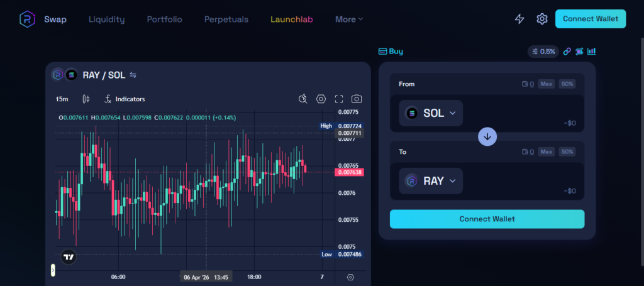Expand the RAY token selector dropdown

[431, 181]
